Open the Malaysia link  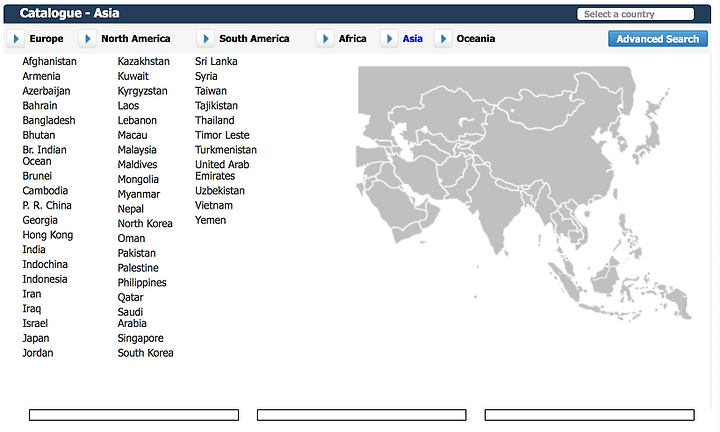(137, 150)
